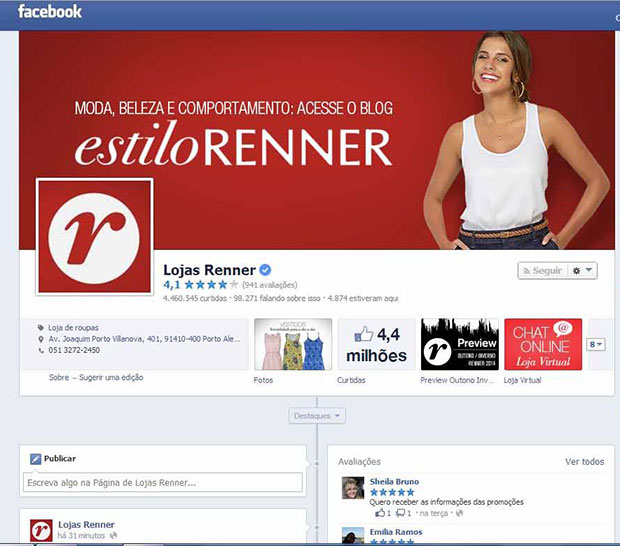Click the thumbs-up icon in Curtidas tile

tap(364, 334)
